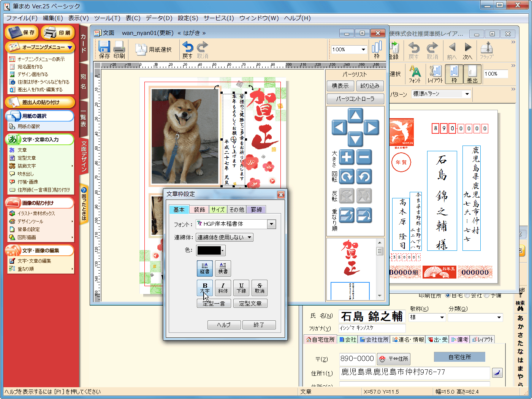Click the big red 印刷 button in sidebar

[x=59, y=33]
